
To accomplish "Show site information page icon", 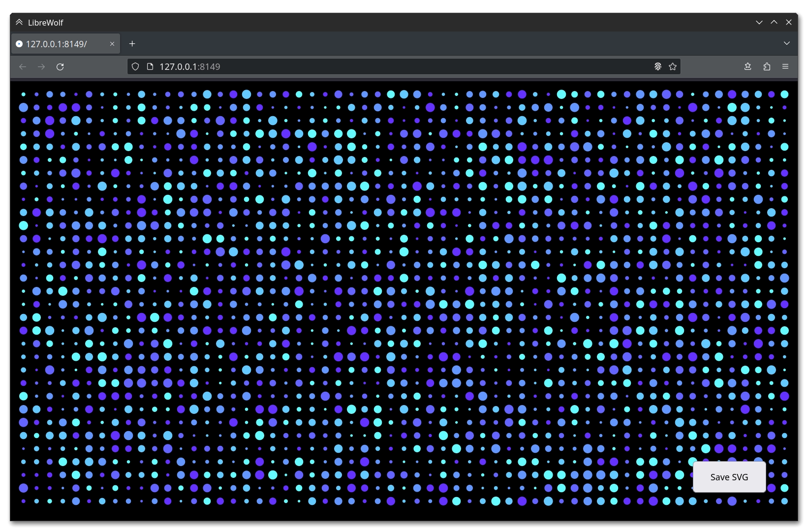I will (151, 66).
